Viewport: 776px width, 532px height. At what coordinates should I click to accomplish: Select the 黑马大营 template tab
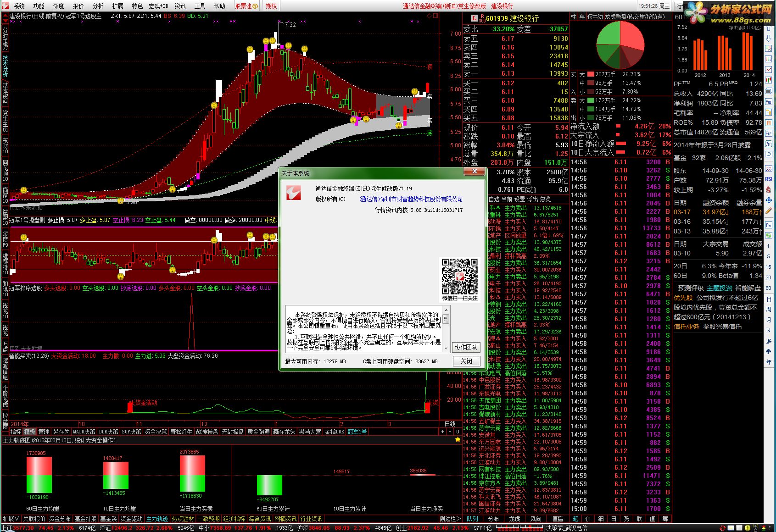tap(310, 432)
